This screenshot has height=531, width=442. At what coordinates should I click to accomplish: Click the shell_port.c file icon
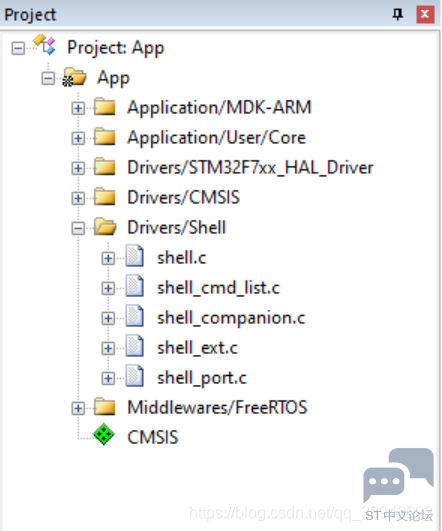pyautogui.click(x=134, y=376)
